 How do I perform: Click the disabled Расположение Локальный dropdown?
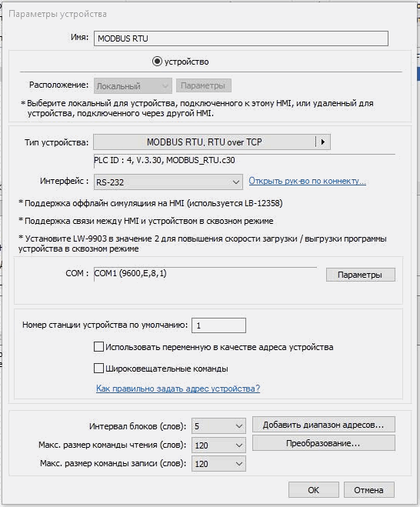click(x=133, y=86)
